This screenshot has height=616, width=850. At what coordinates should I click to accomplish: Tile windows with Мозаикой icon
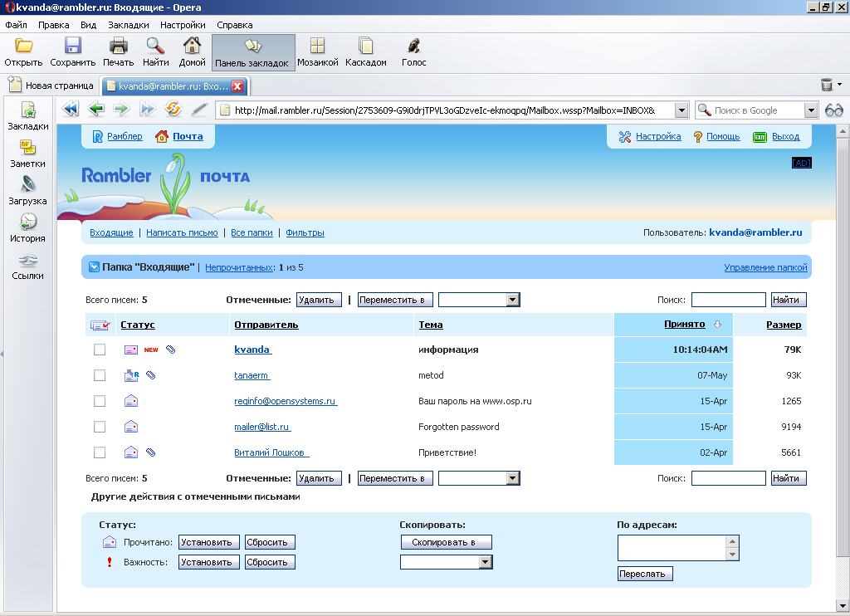pos(318,46)
